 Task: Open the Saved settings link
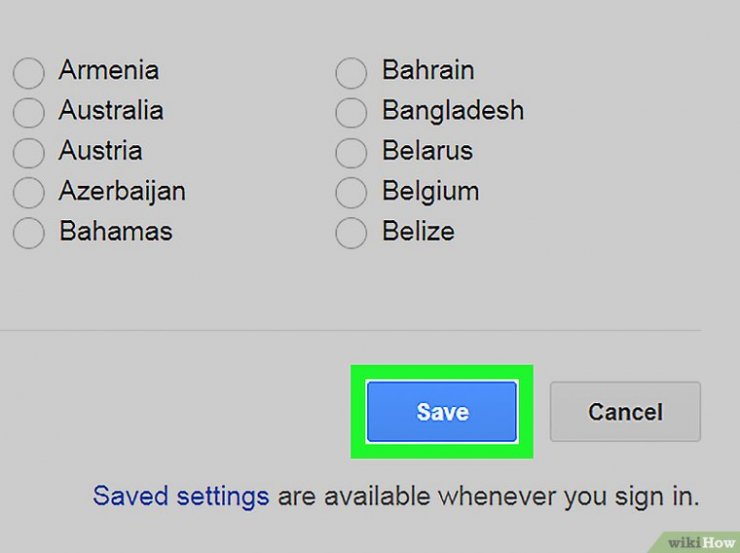[x=181, y=496]
